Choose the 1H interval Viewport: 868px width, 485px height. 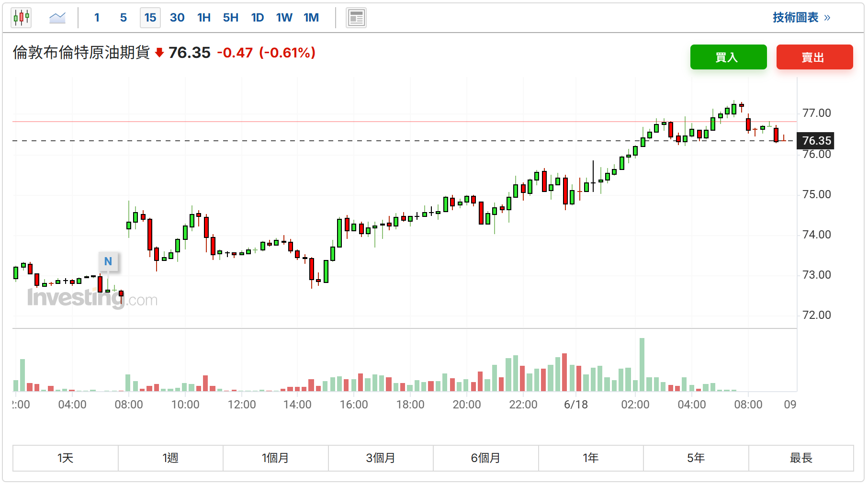coord(204,18)
